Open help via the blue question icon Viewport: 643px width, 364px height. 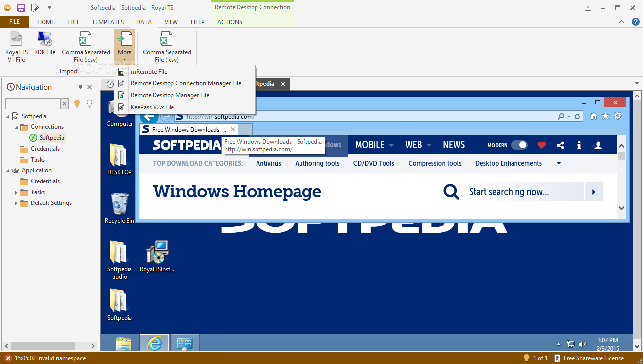(x=635, y=22)
